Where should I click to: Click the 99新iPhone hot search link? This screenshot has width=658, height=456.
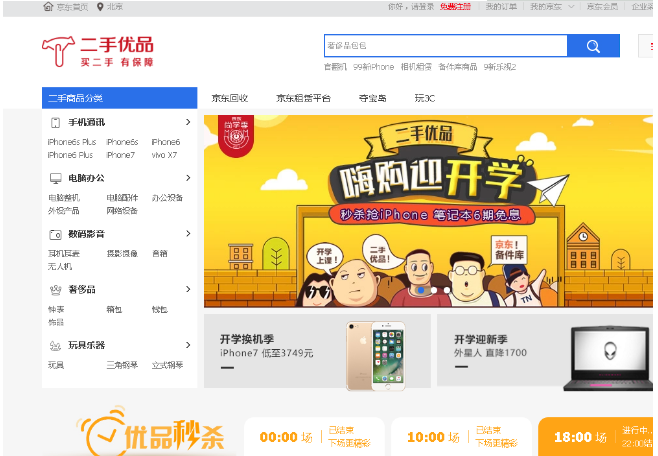pyautogui.click(x=373, y=67)
